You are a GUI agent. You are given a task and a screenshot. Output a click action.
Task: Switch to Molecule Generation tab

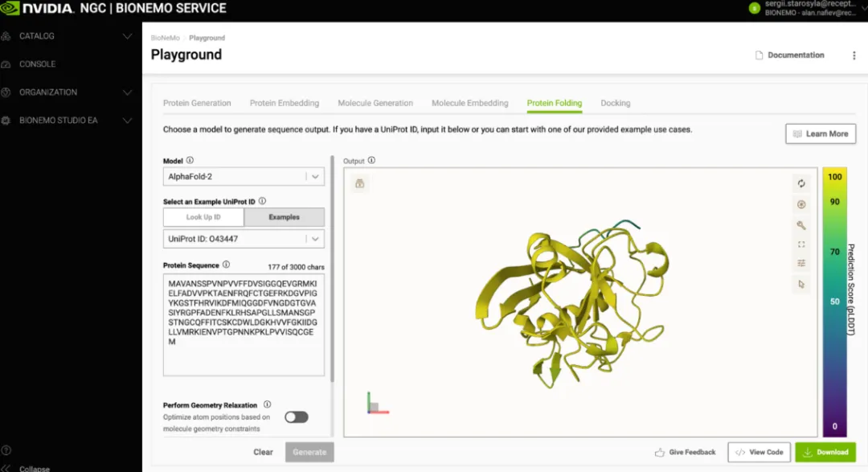(x=375, y=103)
